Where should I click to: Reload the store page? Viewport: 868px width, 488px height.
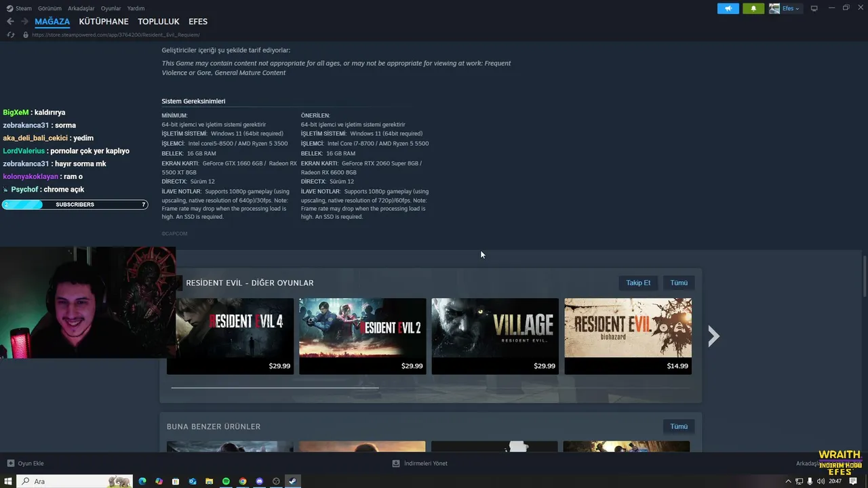(10, 35)
